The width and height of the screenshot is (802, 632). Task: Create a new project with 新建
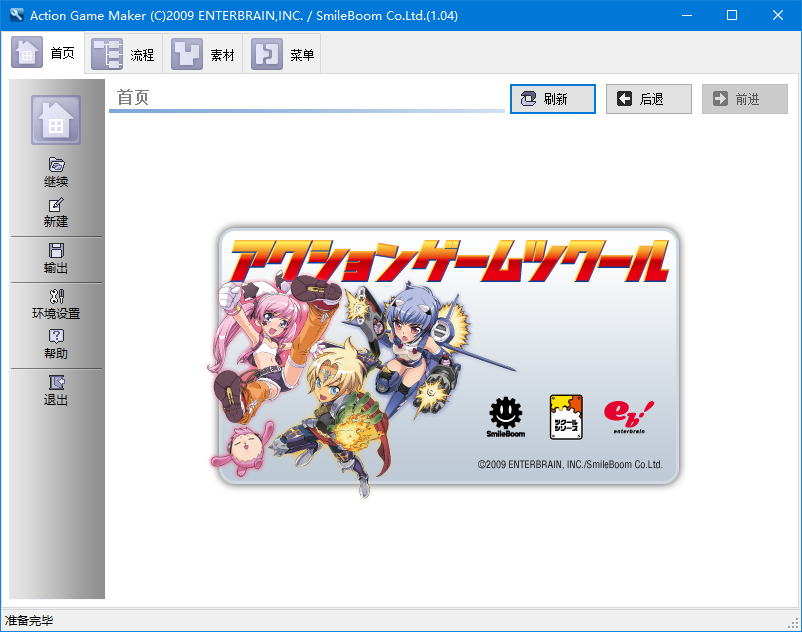(x=56, y=212)
